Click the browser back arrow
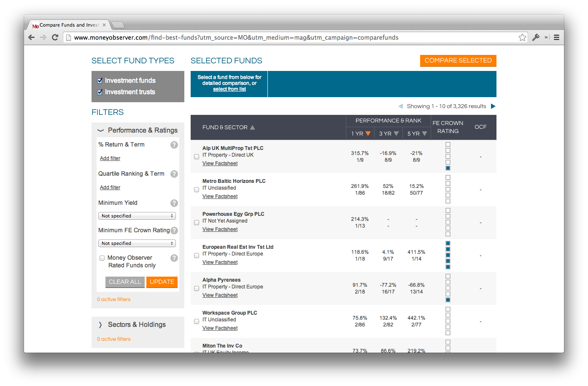The height and width of the screenshot is (386, 588). click(x=32, y=37)
